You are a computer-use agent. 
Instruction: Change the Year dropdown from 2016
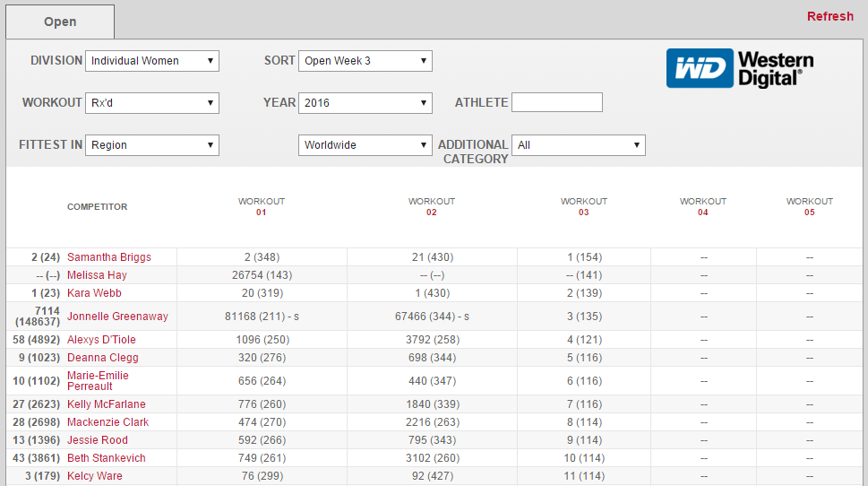pos(365,103)
